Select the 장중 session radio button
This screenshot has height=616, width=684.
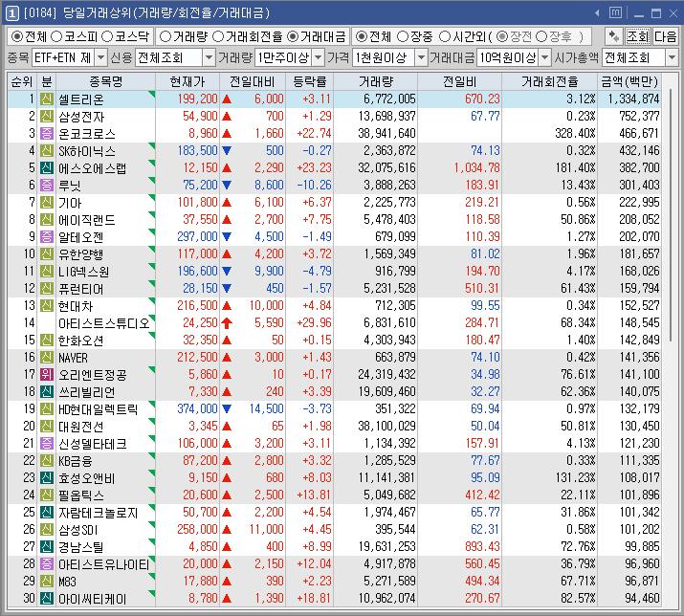(x=403, y=36)
